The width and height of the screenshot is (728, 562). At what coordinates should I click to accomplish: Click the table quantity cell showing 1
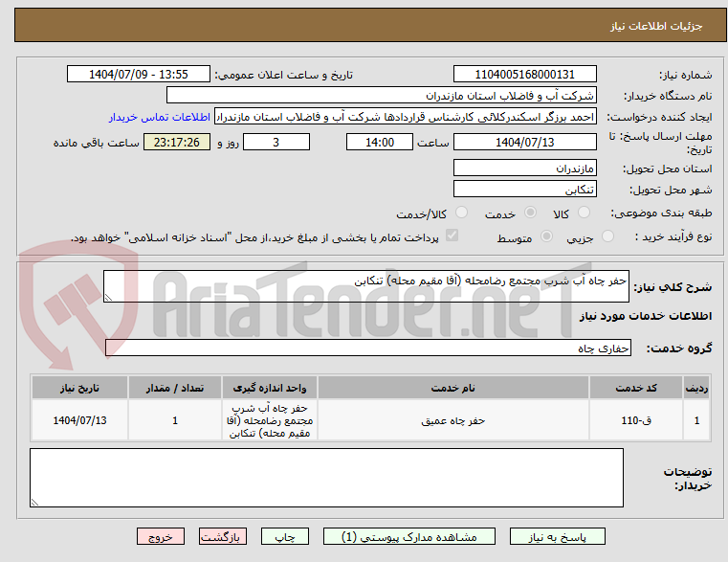tap(175, 420)
